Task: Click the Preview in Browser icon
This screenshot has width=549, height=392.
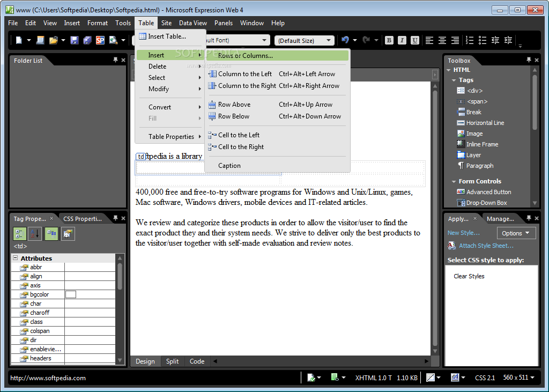Action: (113, 40)
